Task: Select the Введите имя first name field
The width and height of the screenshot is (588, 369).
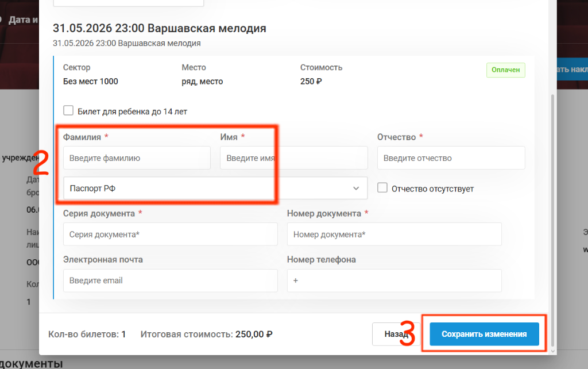Action: [293, 158]
